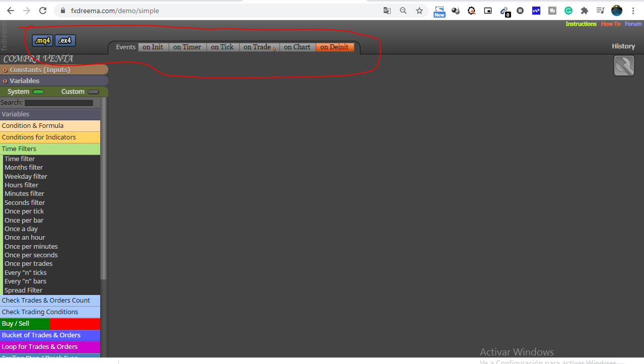Open Chrome three-dot menu
This screenshot has width=644, height=364.
coord(633,11)
